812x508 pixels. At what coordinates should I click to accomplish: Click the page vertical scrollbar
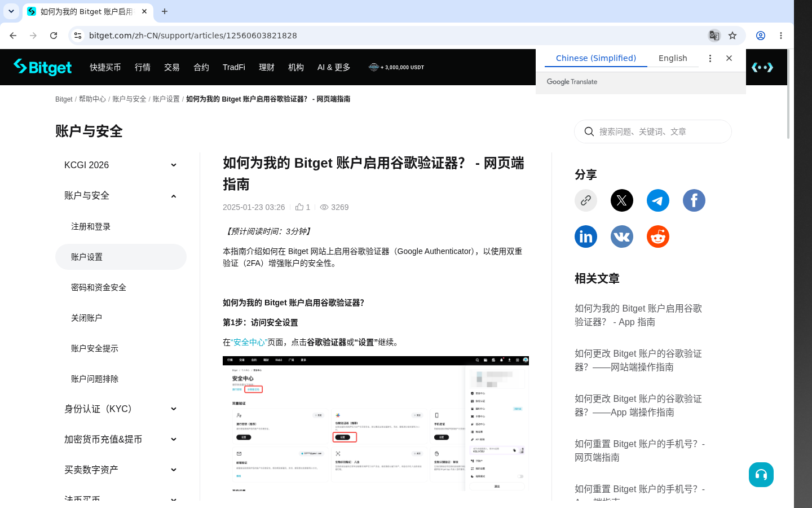click(789, 95)
